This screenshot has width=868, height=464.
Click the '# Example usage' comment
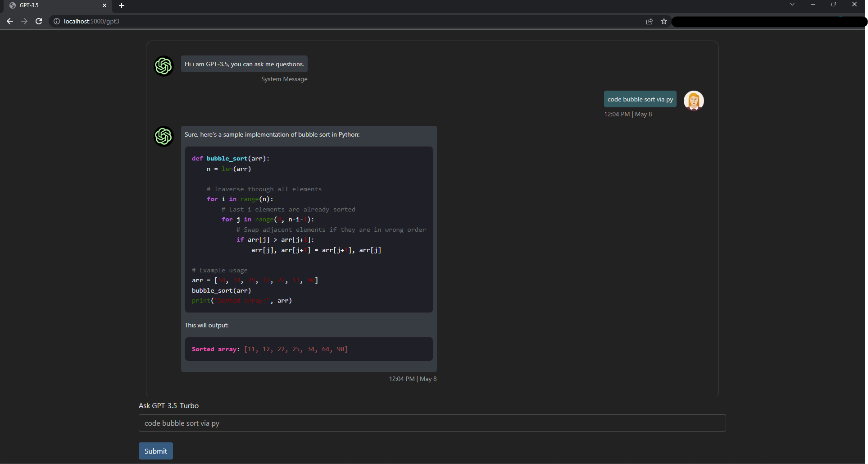tap(220, 270)
